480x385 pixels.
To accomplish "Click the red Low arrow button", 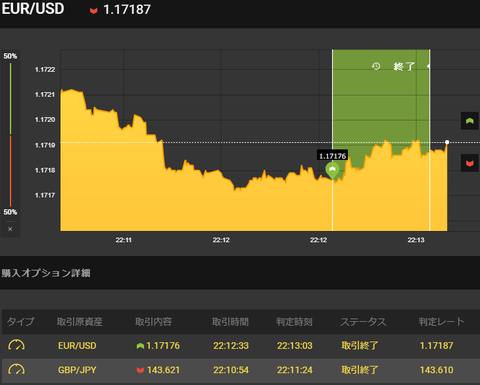I will click(x=470, y=163).
